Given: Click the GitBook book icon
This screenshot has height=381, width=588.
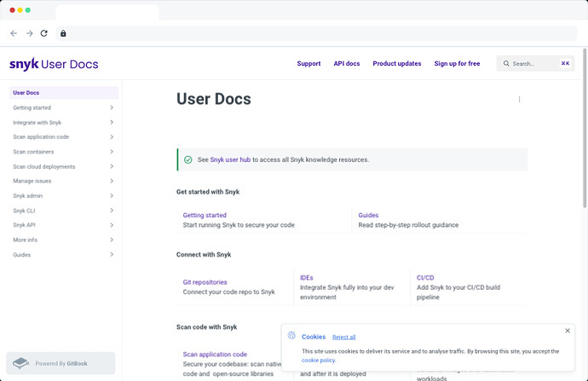Looking at the screenshot, I should point(20,363).
